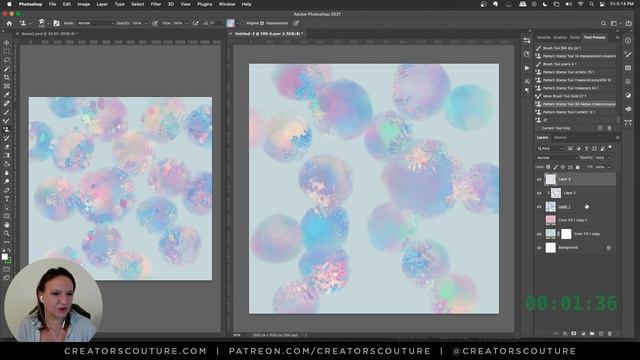Select Pattern Stamp Tool Iridescent preset
This screenshot has width=640, height=360.
coord(576,88)
